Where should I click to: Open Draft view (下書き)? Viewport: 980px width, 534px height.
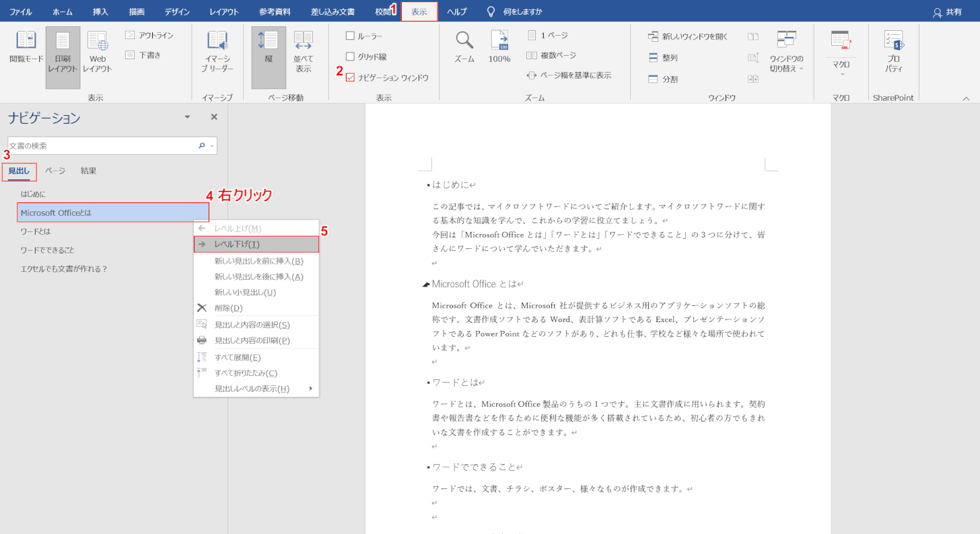point(143,55)
